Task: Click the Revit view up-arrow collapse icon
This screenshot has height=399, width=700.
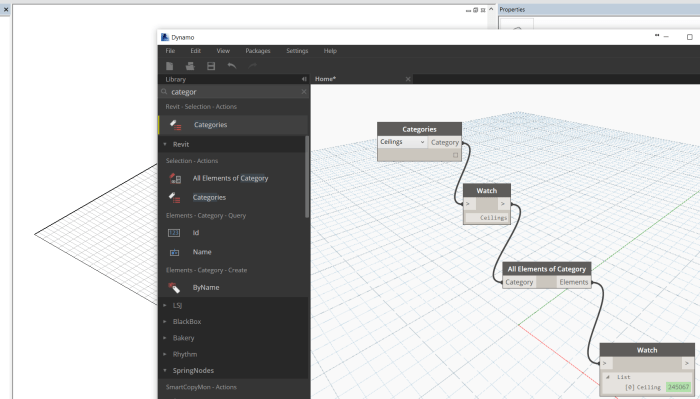Action: click(491, 9)
